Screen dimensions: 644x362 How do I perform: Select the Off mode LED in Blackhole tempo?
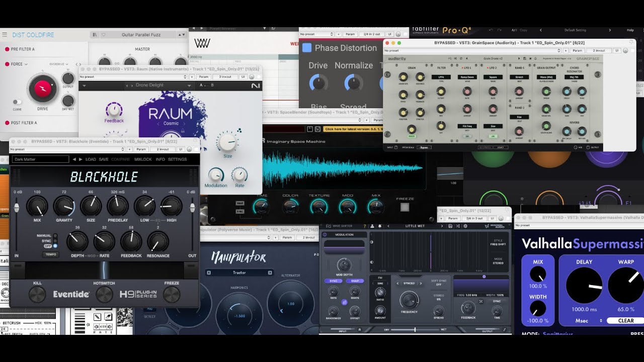55,246
